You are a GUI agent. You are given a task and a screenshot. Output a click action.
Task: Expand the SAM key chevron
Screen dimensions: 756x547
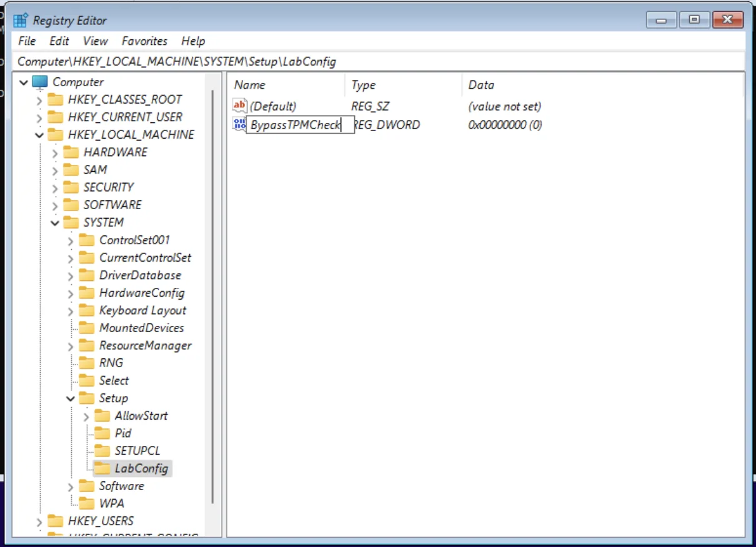click(x=55, y=170)
